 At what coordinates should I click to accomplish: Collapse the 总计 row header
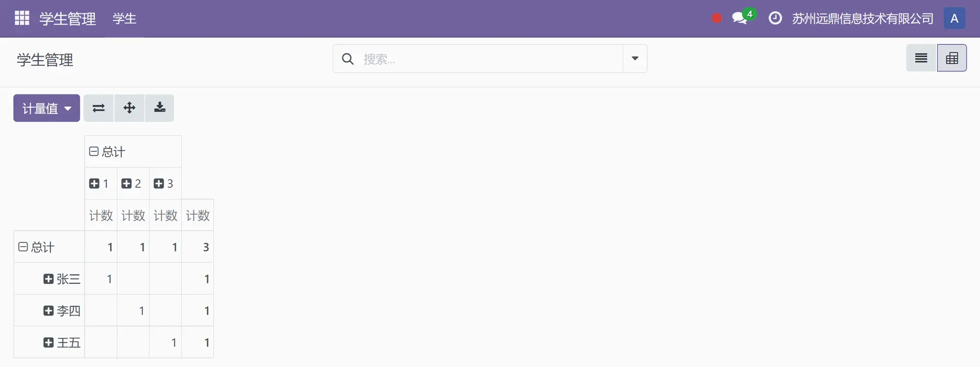[x=37, y=247]
